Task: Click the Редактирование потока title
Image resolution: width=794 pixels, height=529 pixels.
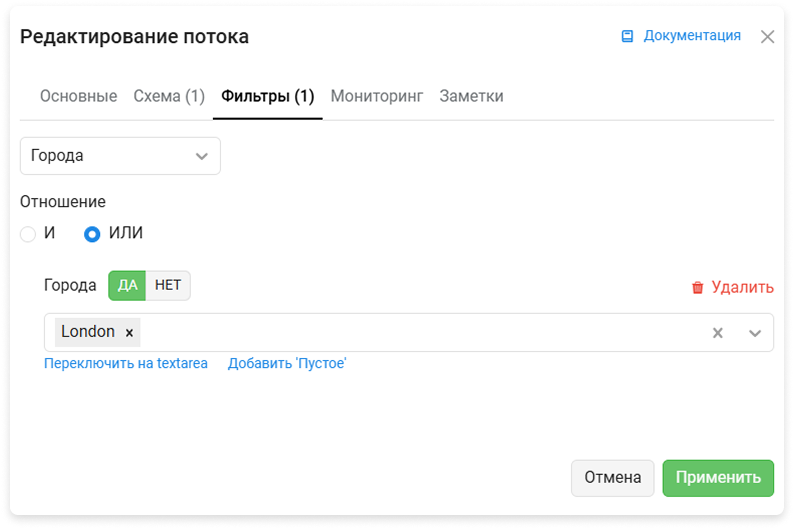Action: [134, 37]
